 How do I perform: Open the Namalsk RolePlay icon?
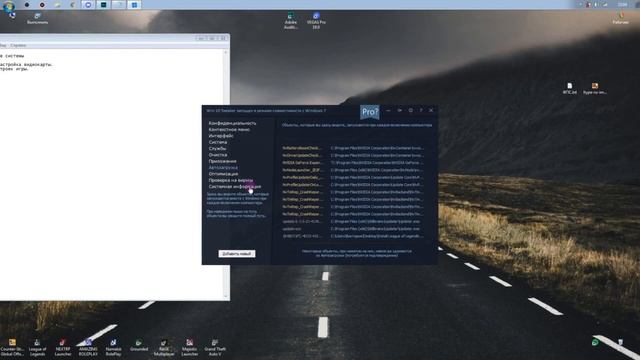click(113, 348)
